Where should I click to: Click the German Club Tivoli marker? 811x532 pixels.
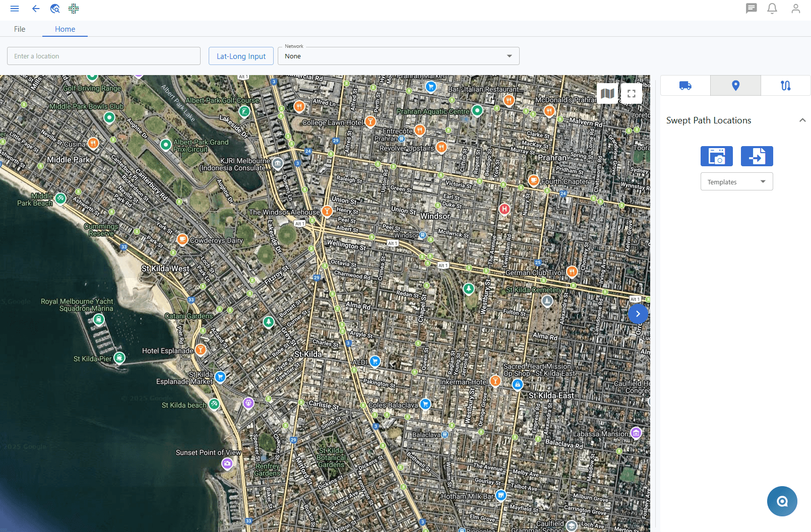[572, 272]
